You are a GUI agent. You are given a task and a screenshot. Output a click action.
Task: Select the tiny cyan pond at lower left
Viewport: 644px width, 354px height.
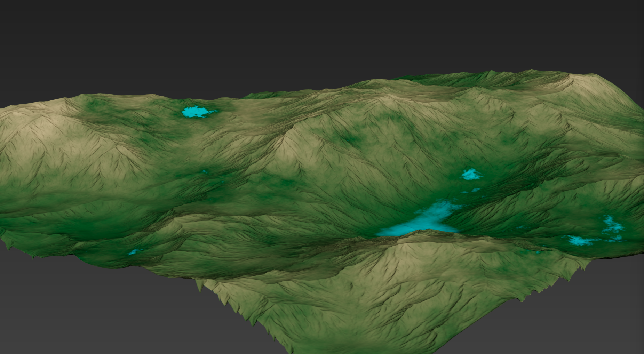coord(133,251)
